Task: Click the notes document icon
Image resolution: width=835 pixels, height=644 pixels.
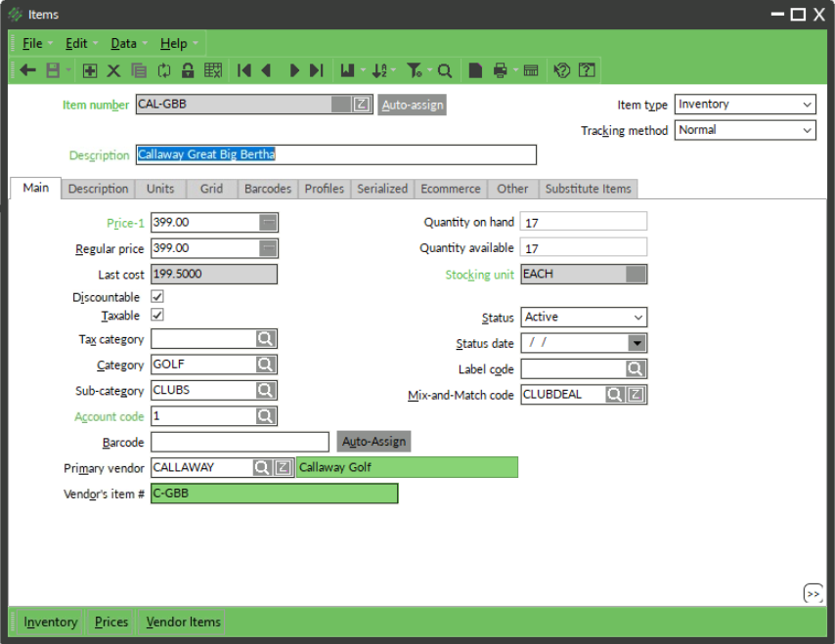Action: (x=475, y=70)
